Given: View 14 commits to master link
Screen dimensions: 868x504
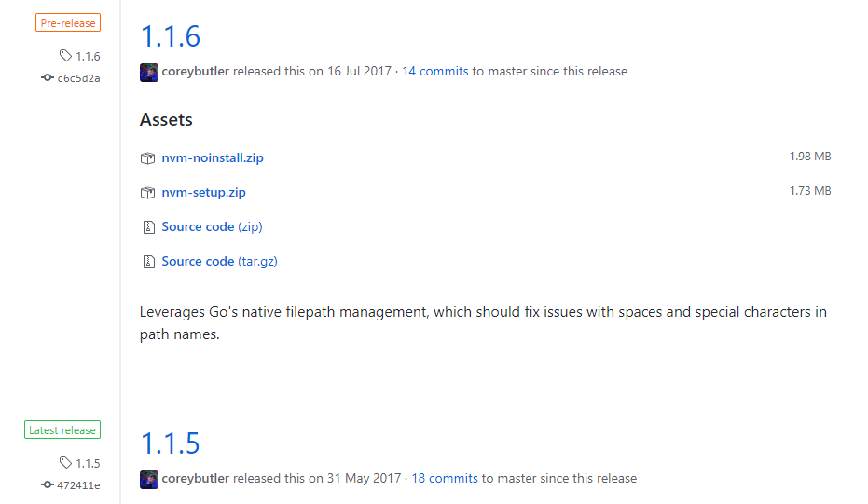Looking at the screenshot, I should point(435,72).
